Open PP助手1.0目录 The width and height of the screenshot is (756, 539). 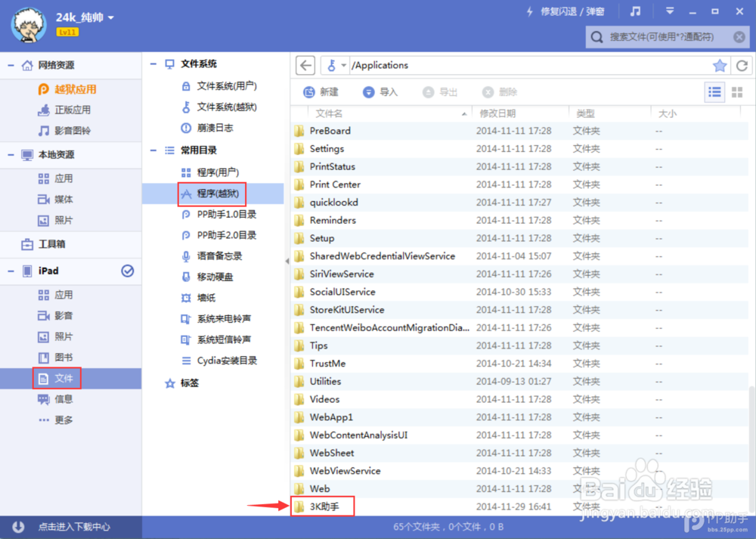click(219, 215)
